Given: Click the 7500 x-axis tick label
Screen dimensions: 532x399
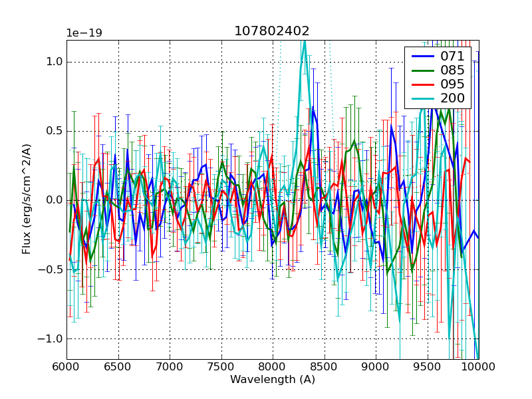Looking at the screenshot, I should point(221,367).
